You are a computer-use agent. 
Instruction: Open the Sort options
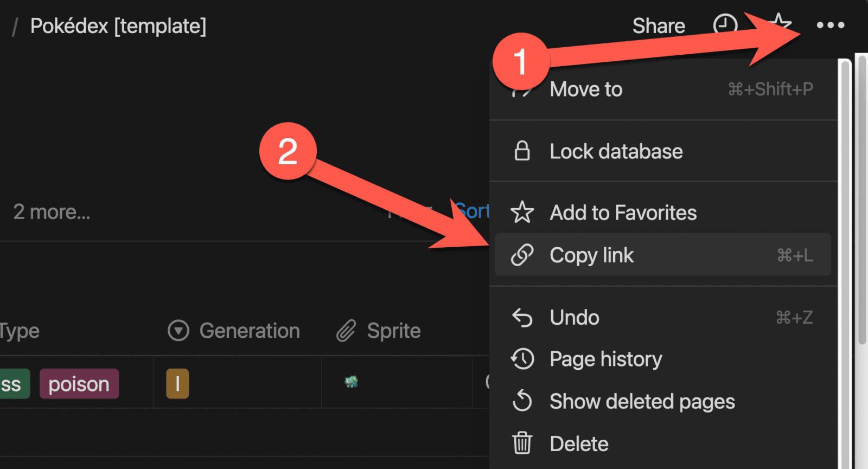click(x=474, y=211)
